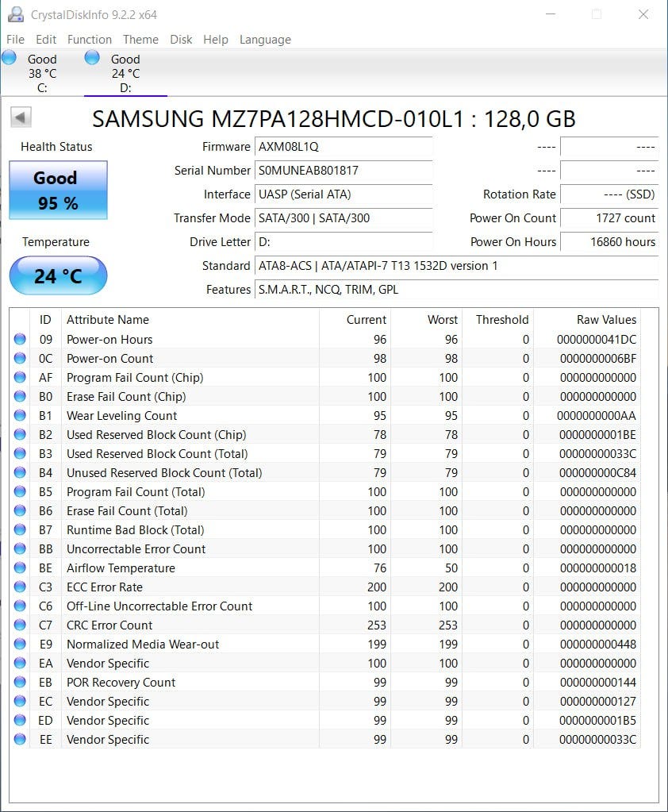Click the Features field S.M.A.R.T., NCQ, TRIM, GPL

[x=456, y=290]
